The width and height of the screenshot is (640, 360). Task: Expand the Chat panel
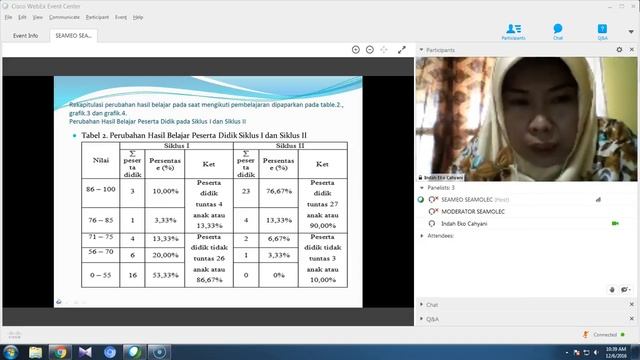point(422,304)
